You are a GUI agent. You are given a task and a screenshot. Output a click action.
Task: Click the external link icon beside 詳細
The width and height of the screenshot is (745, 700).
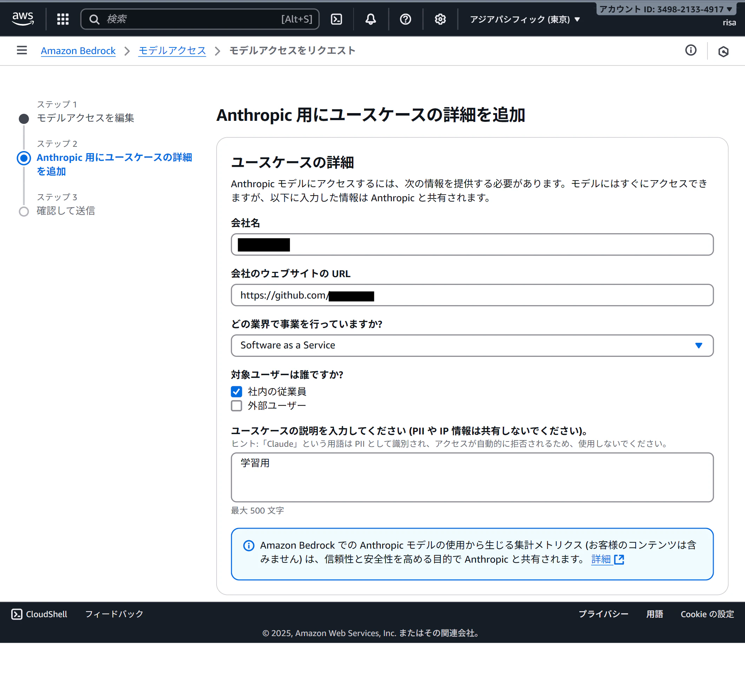(619, 560)
